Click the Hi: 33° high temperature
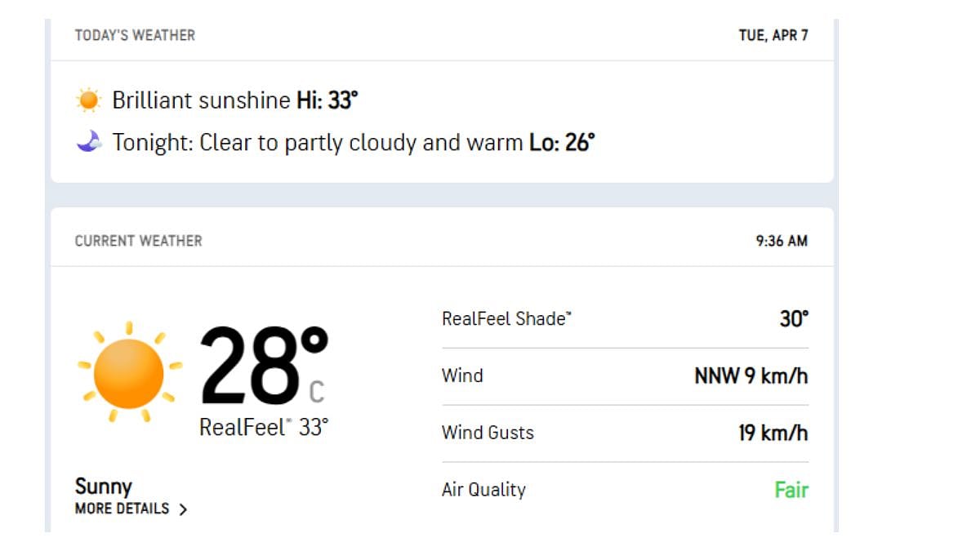Image resolution: width=980 pixels, height=551 pixels. click(x=327, y=100)
